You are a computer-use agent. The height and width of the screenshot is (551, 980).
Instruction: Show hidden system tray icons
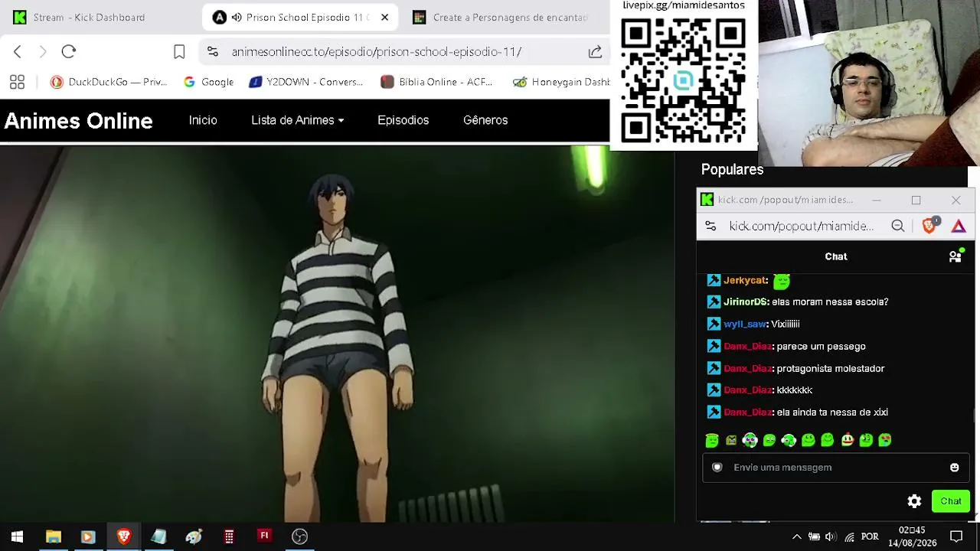click(x=796, y=536)
